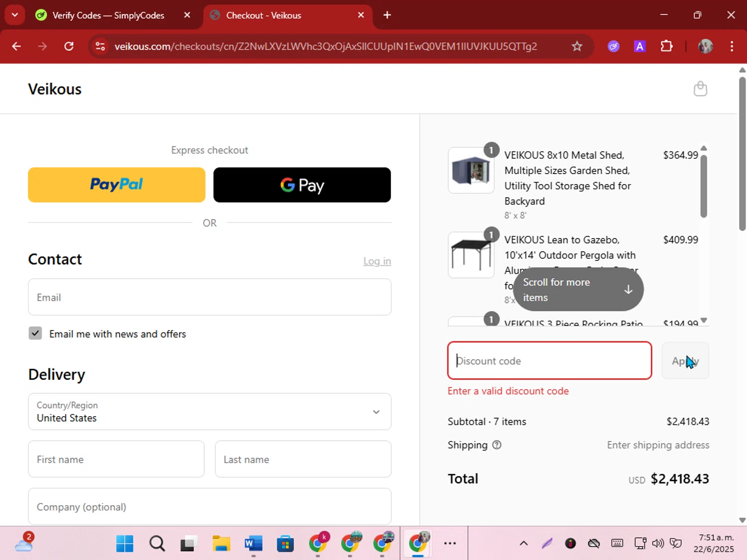This screenshot has height=560, width=747.
Task: Open the volume speaker tray icon
Action: click(x=658, y=544)
